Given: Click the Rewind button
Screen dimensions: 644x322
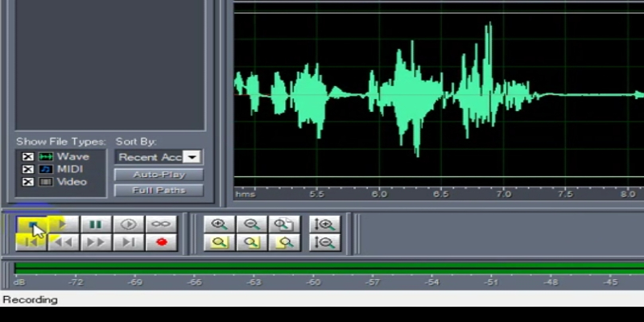Looking at the screenshot, I should (x=63, y=242).
